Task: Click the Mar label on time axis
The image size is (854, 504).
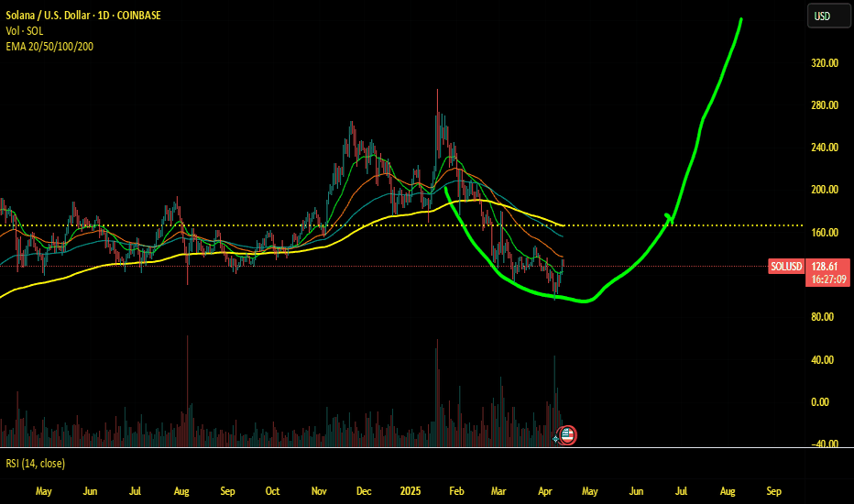Action: pyautogui.click(x=498, y=491)
